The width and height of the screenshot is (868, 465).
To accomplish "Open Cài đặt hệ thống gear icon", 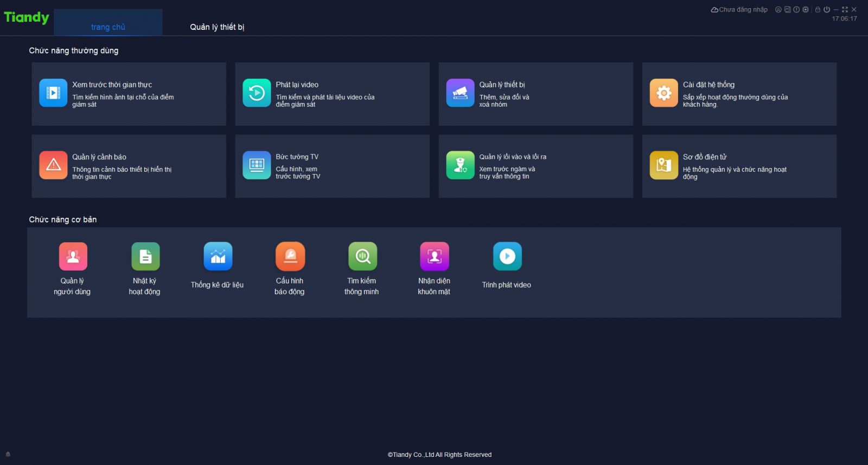I will point(663,93).
